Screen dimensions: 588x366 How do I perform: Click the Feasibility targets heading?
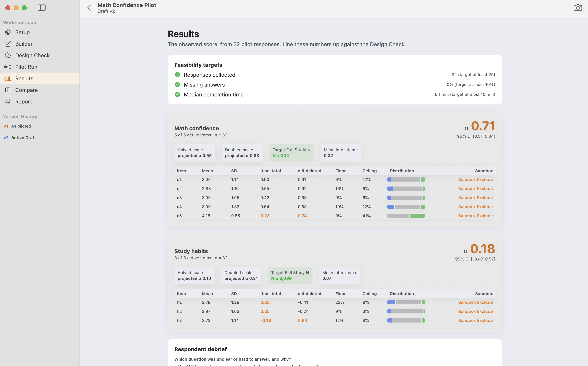pyautogui.click(x=198, y=65)
